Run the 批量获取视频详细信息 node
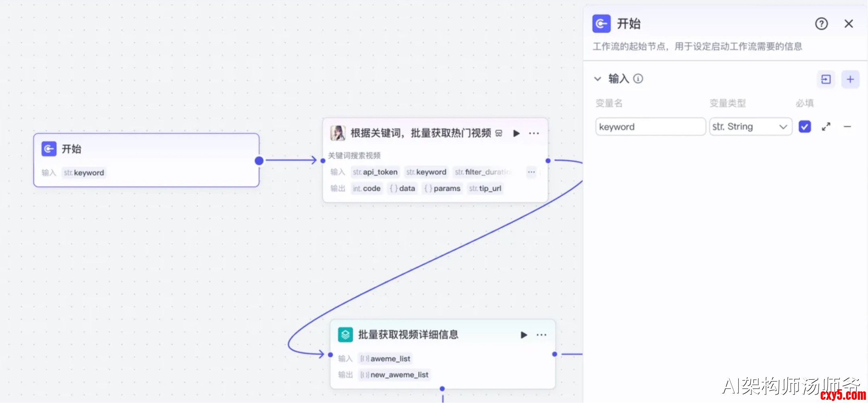 (x=524, y=335)
